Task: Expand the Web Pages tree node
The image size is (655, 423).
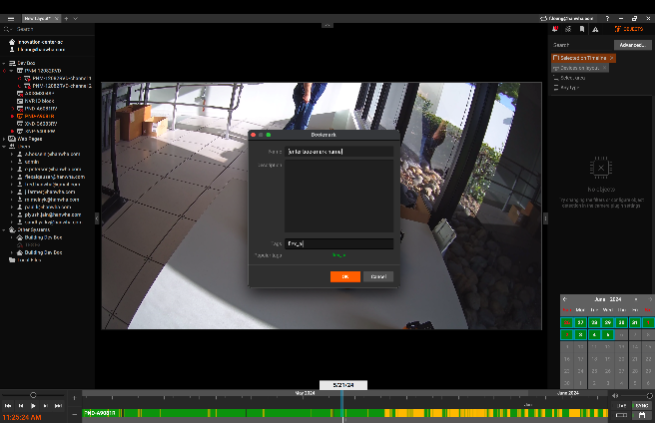Action: [x=5, y=139]
